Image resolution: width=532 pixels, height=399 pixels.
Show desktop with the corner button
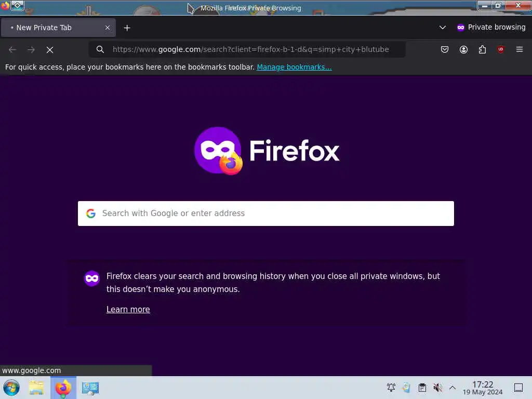pyautogui.click(x=518, y=388)
